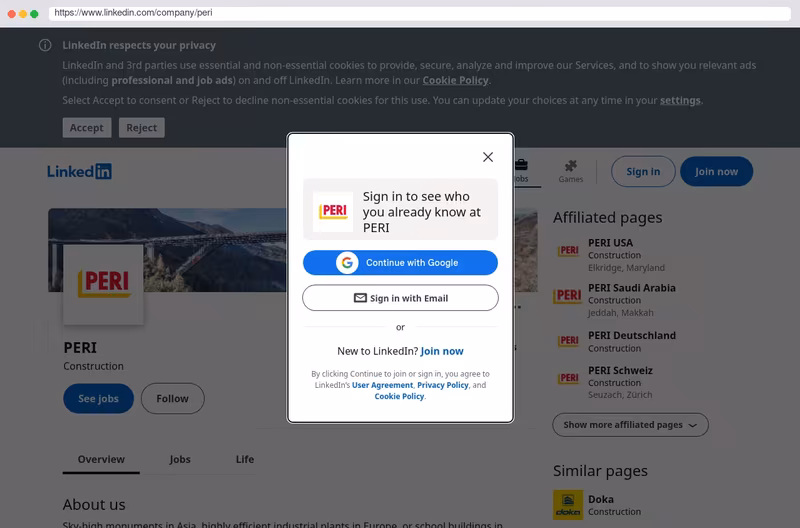This screenshot has height=528, width=800.
Task: Click the PERI Saudi Arabia logo icon
Action: point(568,295)
